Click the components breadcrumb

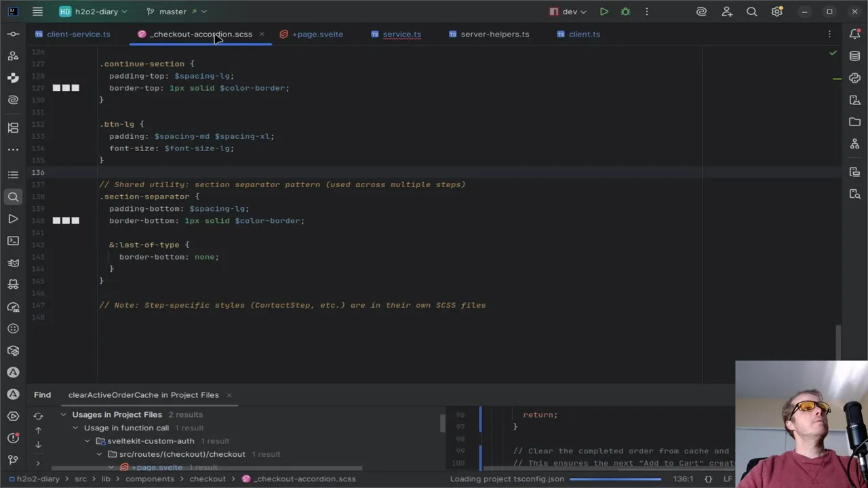tap(149, 479)
